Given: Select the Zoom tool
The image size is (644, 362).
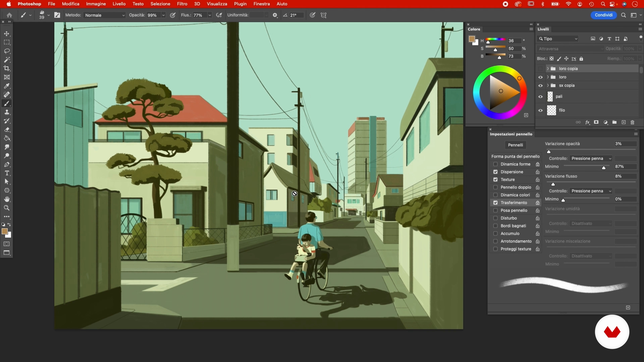Looking at the screenshot, I should (7, 208).
